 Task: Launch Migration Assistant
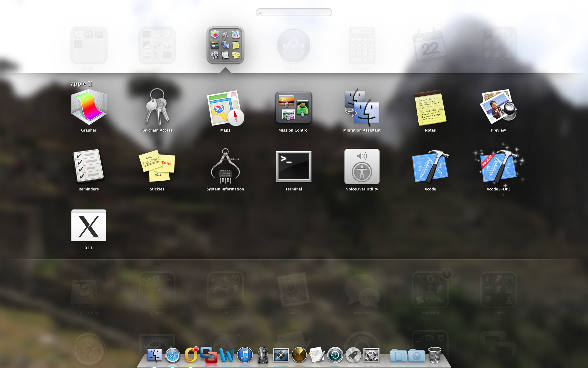(362, 108)
